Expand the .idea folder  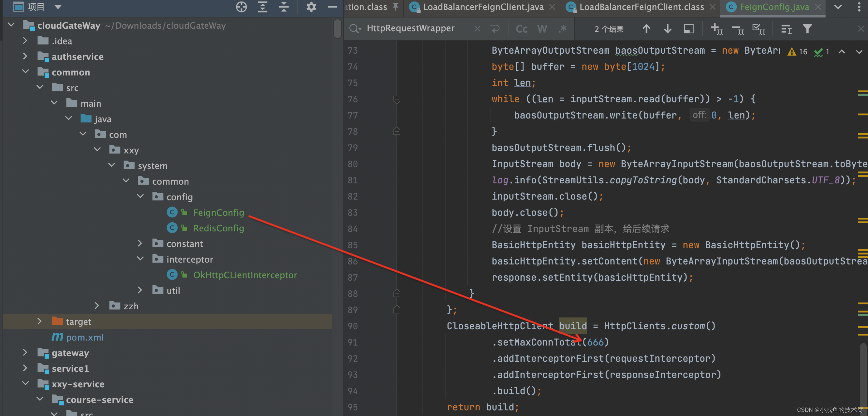click(x=25, y=41)
